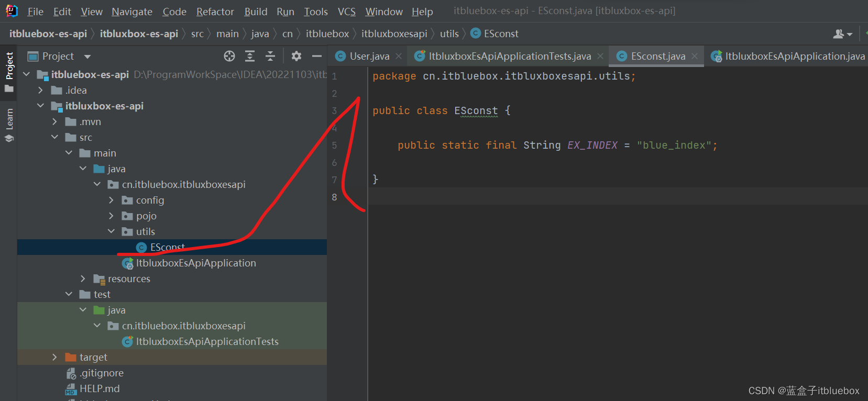Image resolution: width=868 pixels, height=401 pixels.
Task: Close the ItbluxboxEsApiApplicationTests.java tab
Action: [600, 56]
